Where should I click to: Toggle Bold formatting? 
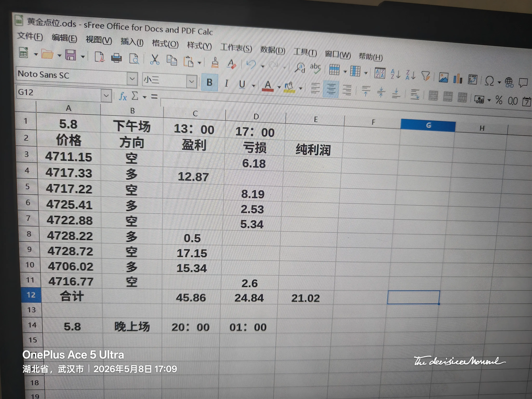210,83
